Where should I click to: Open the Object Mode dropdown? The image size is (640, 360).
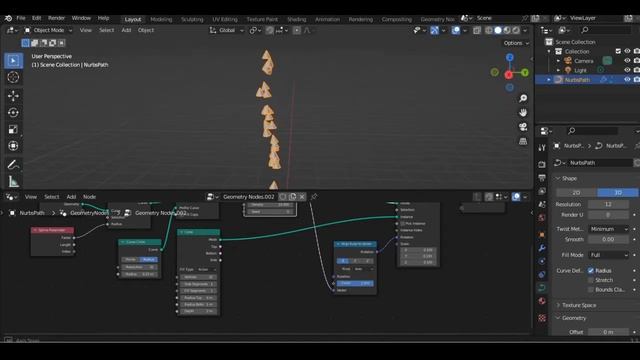pyautogui.click(x=48, y=30)
